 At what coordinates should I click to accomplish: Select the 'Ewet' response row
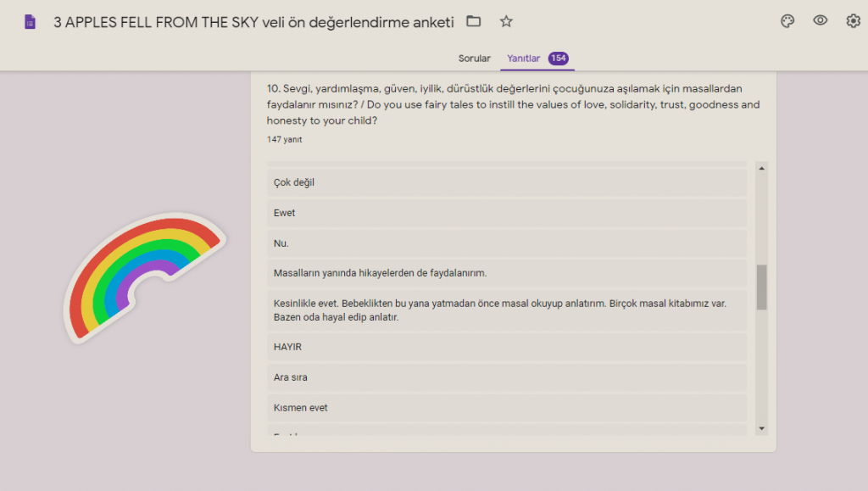point(507,213)
